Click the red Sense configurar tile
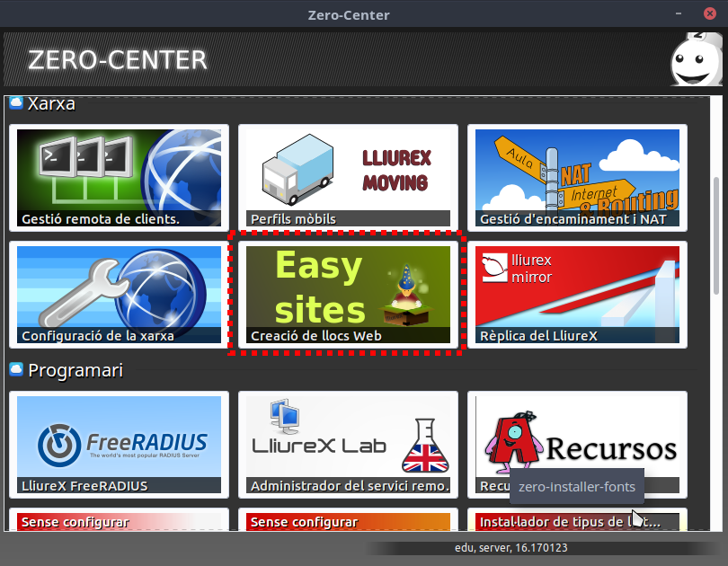 [119, 521]
